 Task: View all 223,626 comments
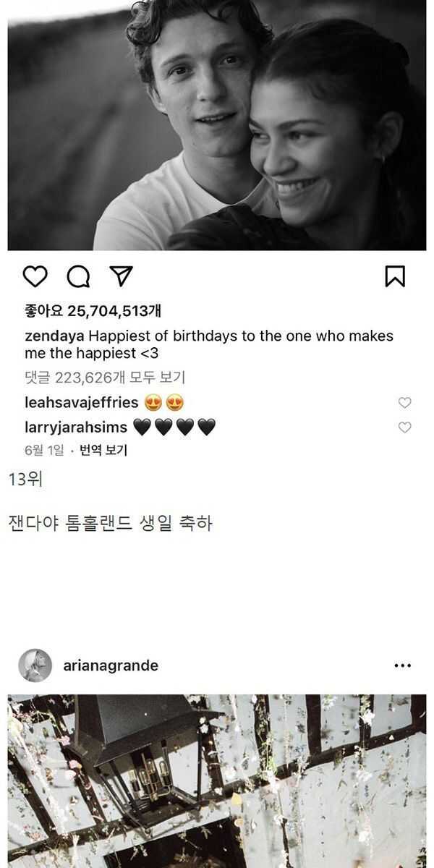[105, 377]
